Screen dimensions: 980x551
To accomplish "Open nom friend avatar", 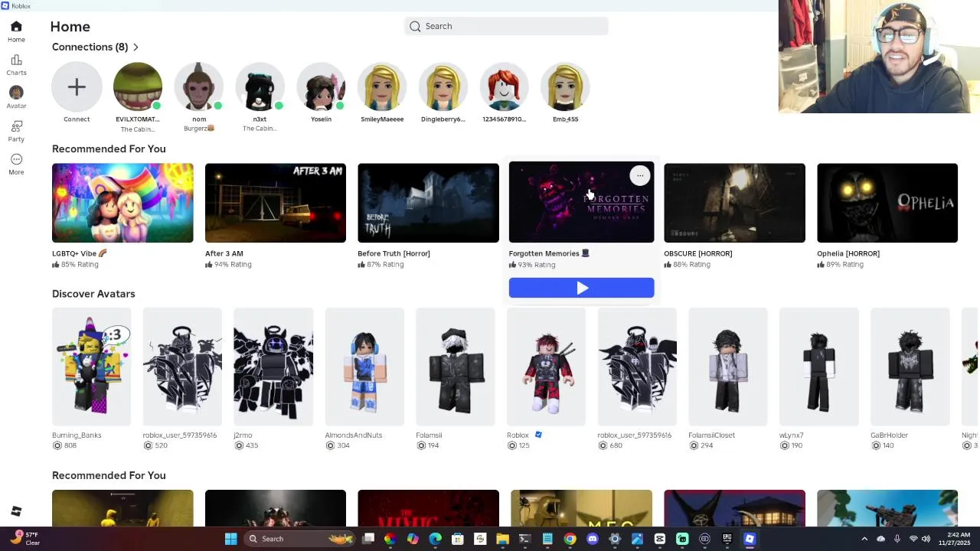I will pos(199,87).
